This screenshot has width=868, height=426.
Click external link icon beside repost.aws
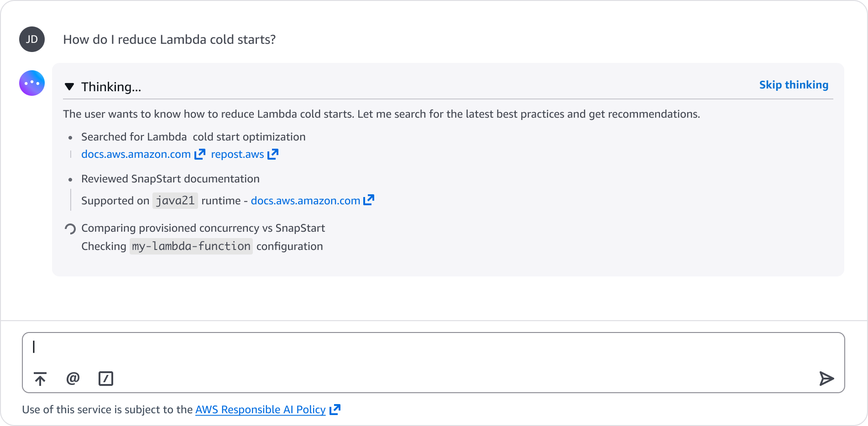[x=273, y=154]
